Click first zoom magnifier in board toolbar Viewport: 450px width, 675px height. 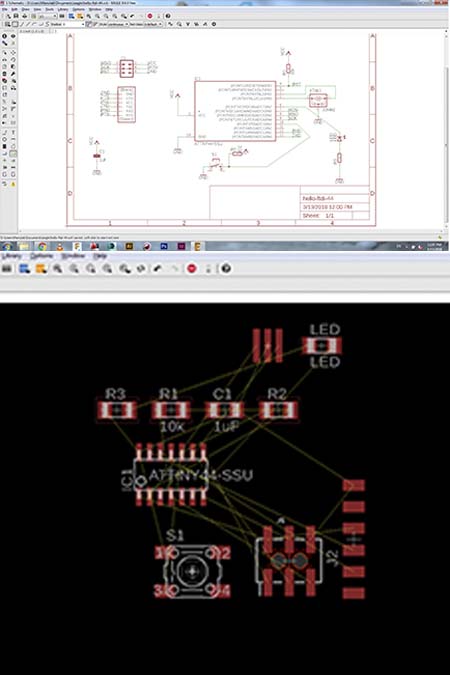pyautogui.click(x=57, y=268)
